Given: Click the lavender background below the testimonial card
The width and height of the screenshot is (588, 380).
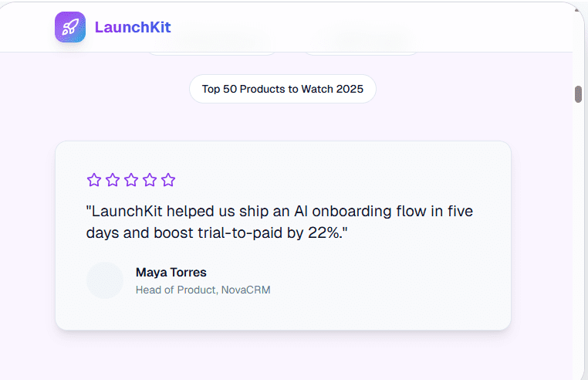Looking at the screenshot, I should (282, 355).
